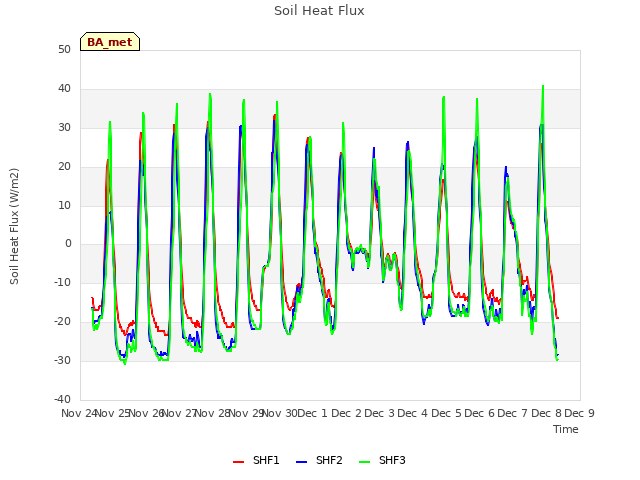
Task: Toggle SHF3 series in the legend
Action: coord(382,460)
